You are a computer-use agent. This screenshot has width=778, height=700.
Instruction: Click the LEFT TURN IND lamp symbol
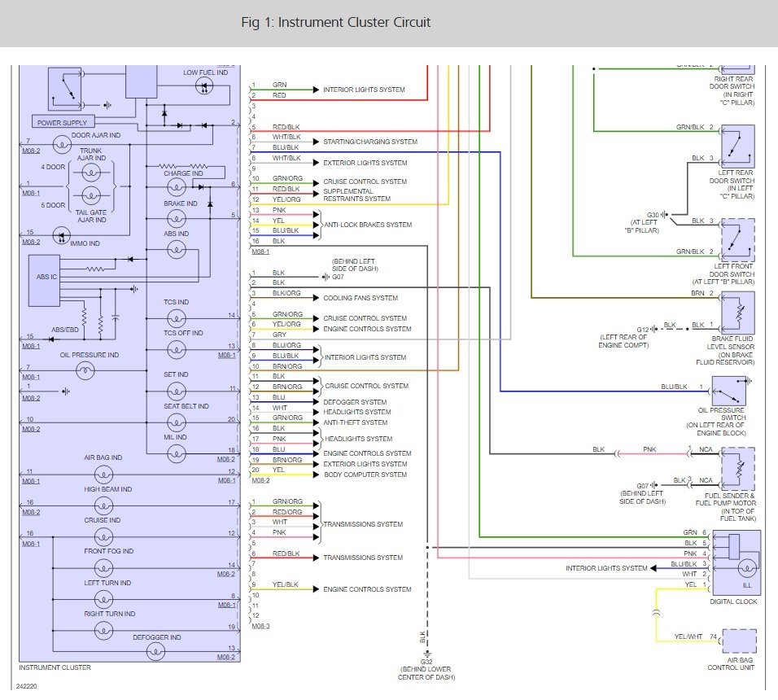pyautogui.click(x=103, y=599)
